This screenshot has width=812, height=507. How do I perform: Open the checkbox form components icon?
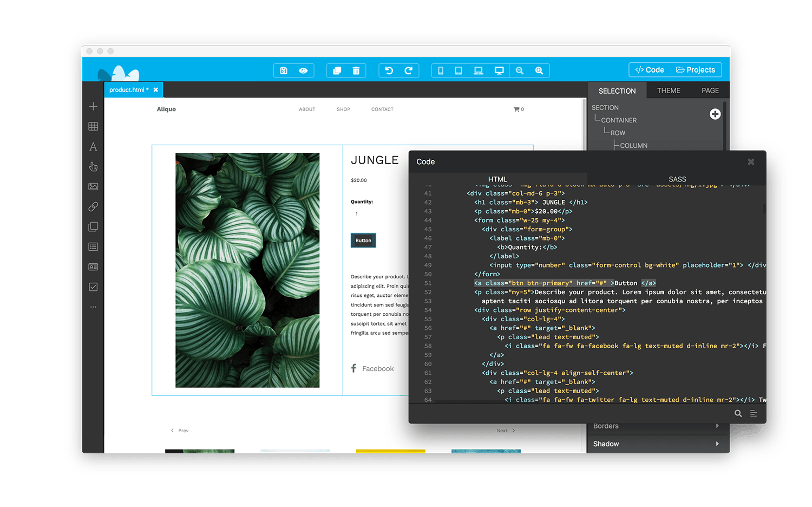click(x=93, y=287)
